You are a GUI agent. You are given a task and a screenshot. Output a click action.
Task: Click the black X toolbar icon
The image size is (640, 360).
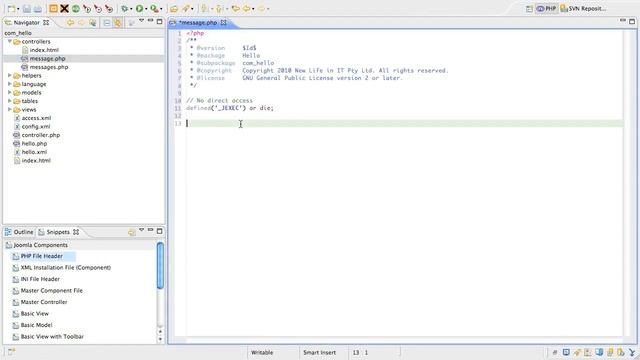[64, 8]
